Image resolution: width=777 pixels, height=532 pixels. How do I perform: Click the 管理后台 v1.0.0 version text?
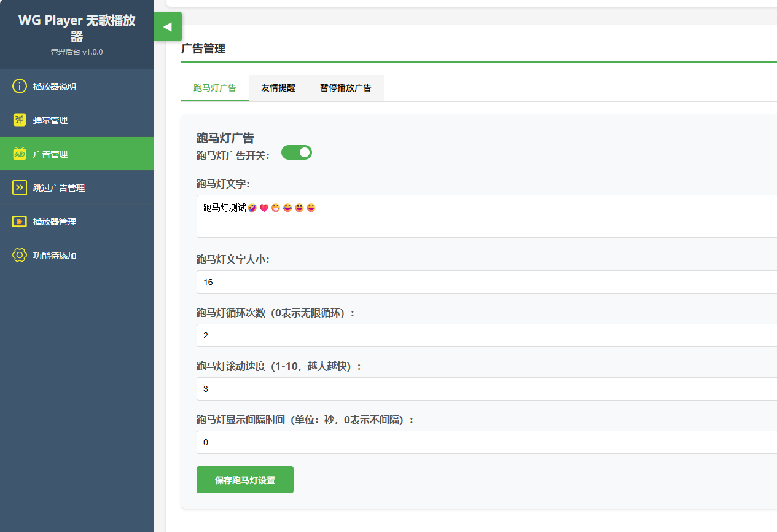(x=77, y=52)
